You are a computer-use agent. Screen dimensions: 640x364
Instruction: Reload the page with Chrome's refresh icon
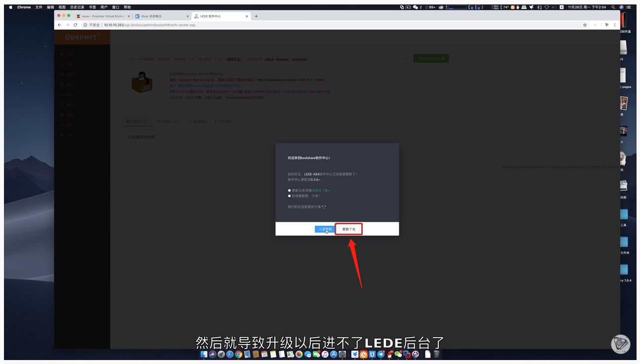pos(76,25)
